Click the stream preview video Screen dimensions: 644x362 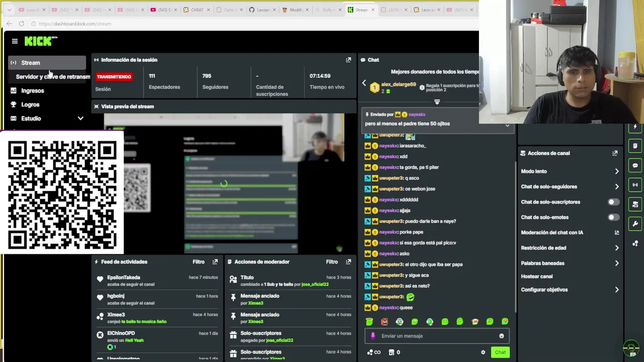pyautogui.click(x=224, y=183)
